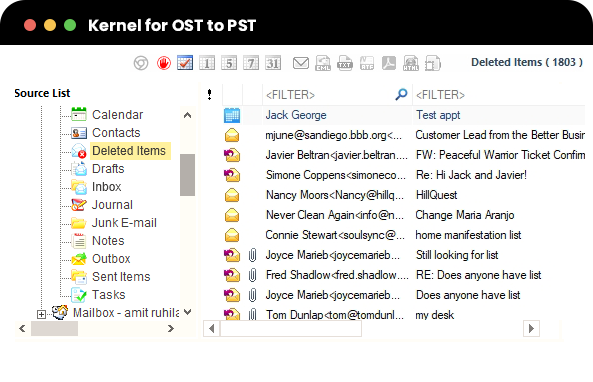
Task: Select the Never Clean Again message
Action: (404, 215)
